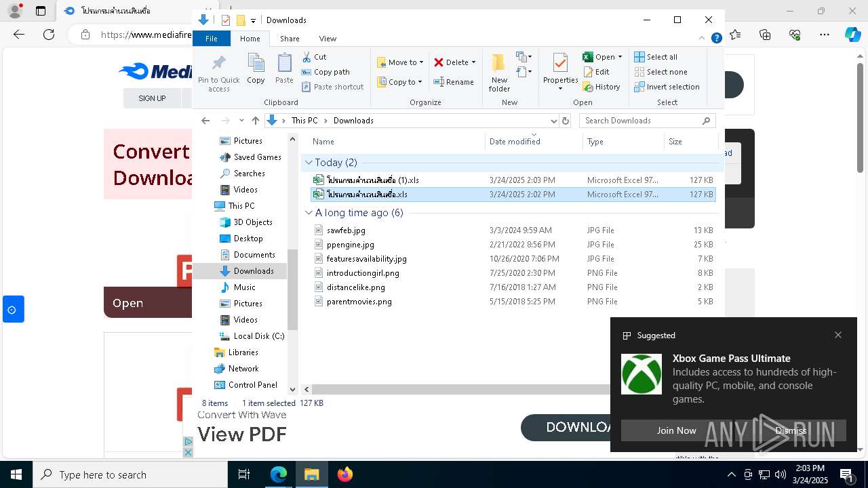Collapse the Today (2) group

click(309, 163)
